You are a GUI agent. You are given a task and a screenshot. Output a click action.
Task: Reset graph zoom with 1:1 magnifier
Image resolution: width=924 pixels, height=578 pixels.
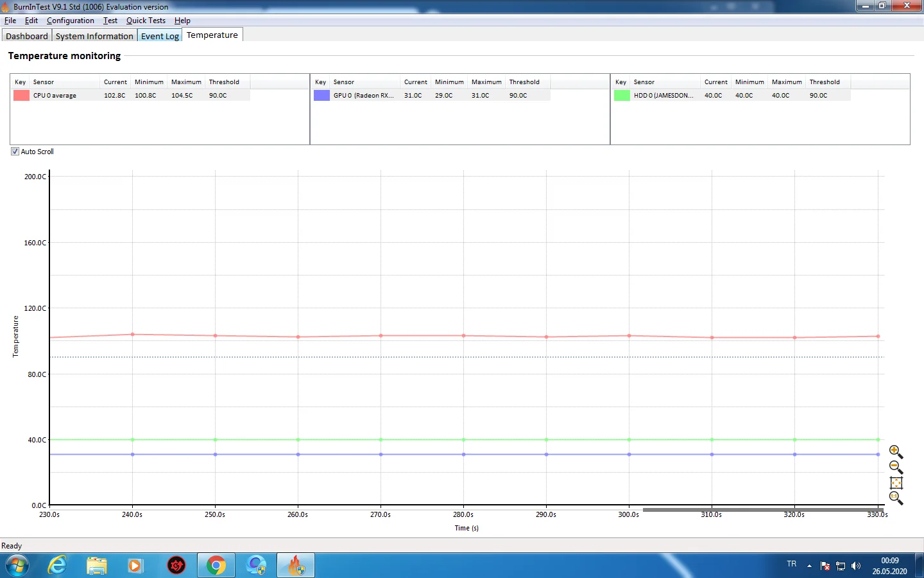(895, 498)
